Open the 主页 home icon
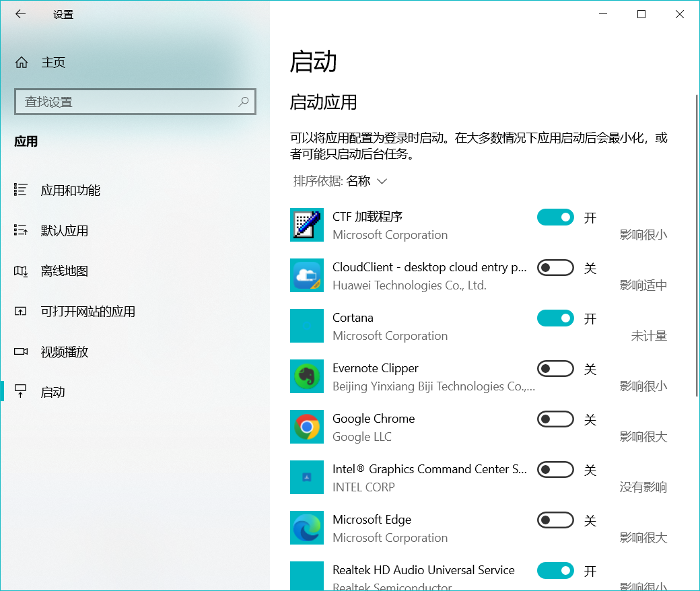 [x=22, y=63]
